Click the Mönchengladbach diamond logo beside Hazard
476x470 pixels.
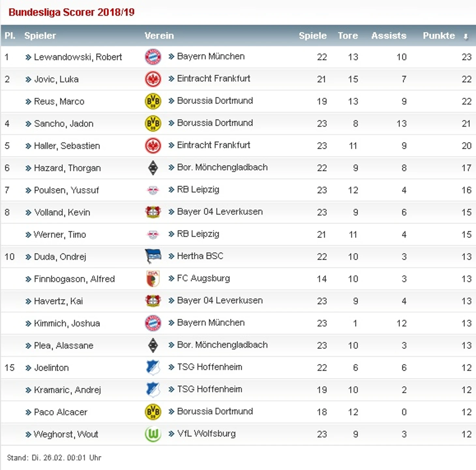click(x=153, y=168)
